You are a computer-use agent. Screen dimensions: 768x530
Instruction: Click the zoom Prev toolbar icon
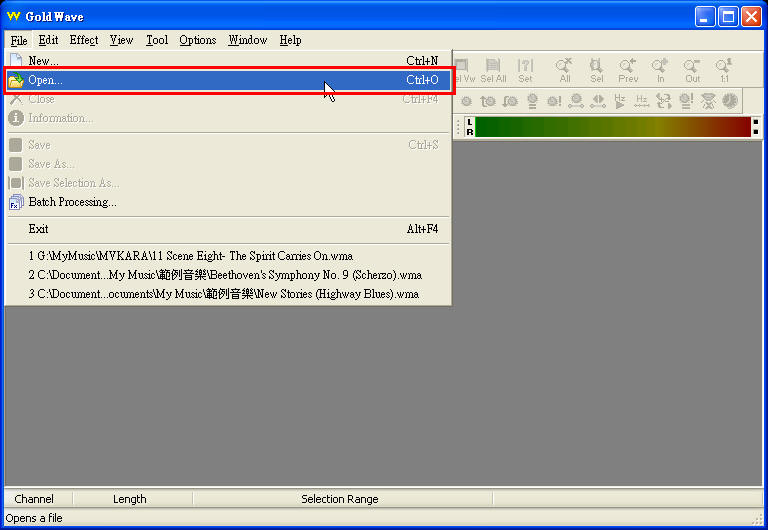pos(628,69)
